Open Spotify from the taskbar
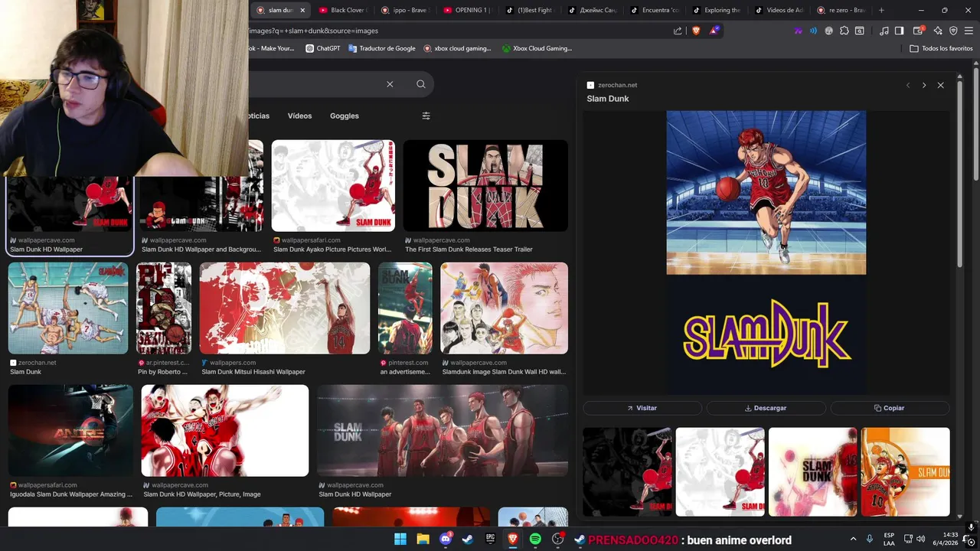Viewport: 980px width, 551px height. [x=535, y=540]
